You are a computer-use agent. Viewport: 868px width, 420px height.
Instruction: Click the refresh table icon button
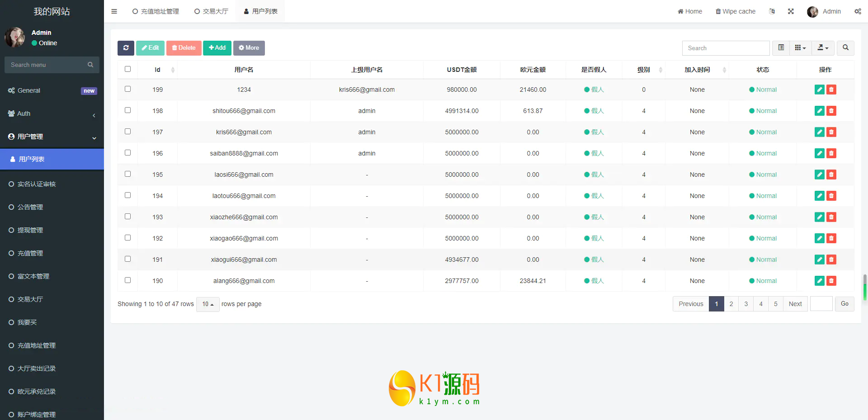126,48
